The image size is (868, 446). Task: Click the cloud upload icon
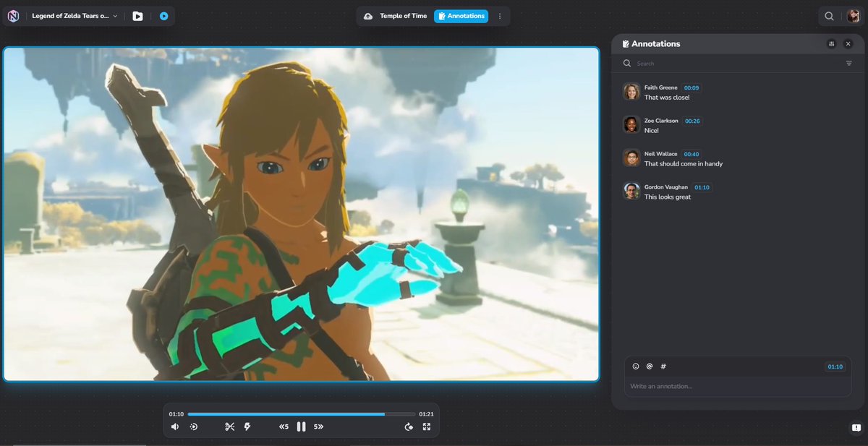368,16
